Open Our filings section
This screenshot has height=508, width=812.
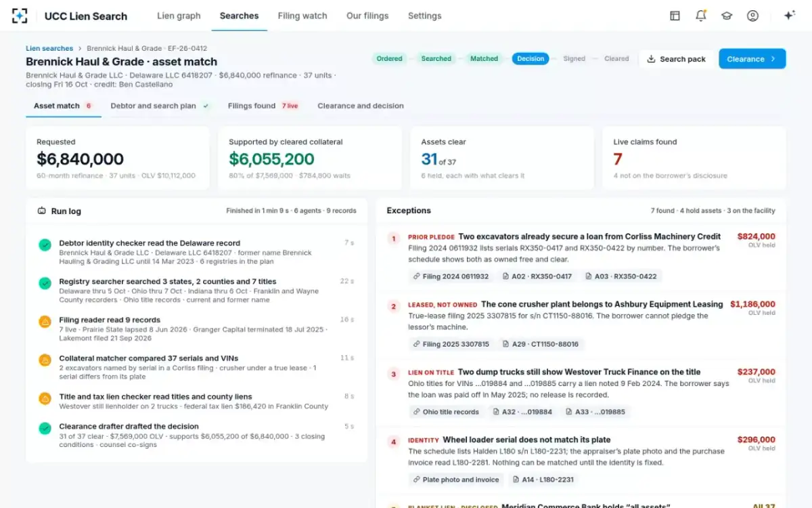click(x=367, y=16)
